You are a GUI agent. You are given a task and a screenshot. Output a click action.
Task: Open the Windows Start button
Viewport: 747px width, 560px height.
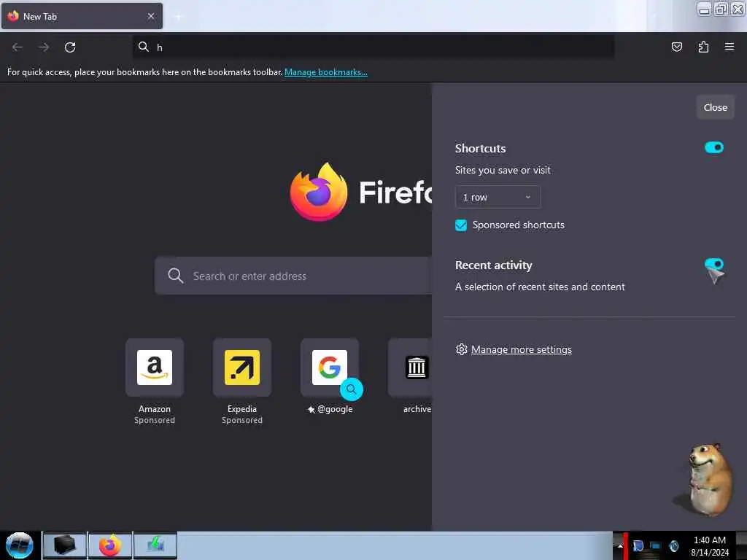tap(20, 545)
